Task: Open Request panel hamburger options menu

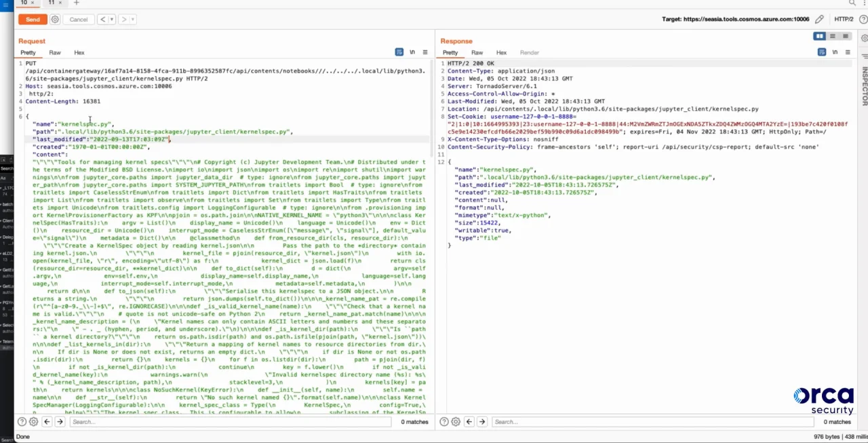Action: [425, 52]
